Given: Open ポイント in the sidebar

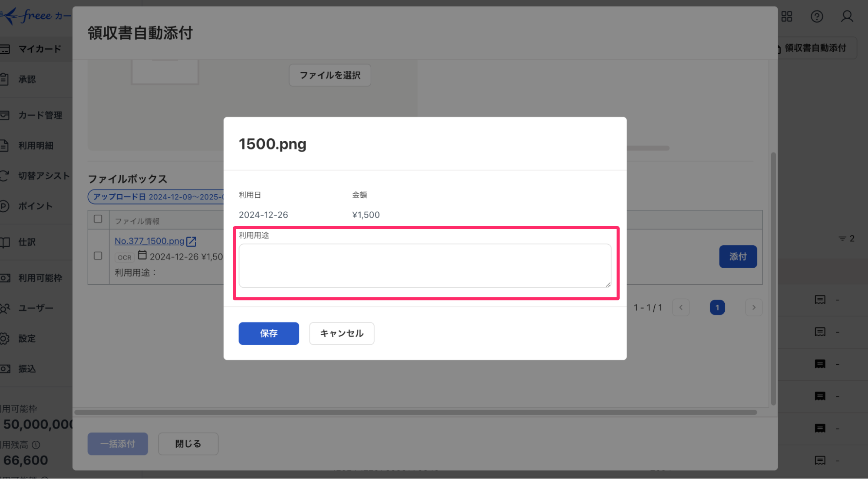Looking at the screenshot, I should [35, 206].
